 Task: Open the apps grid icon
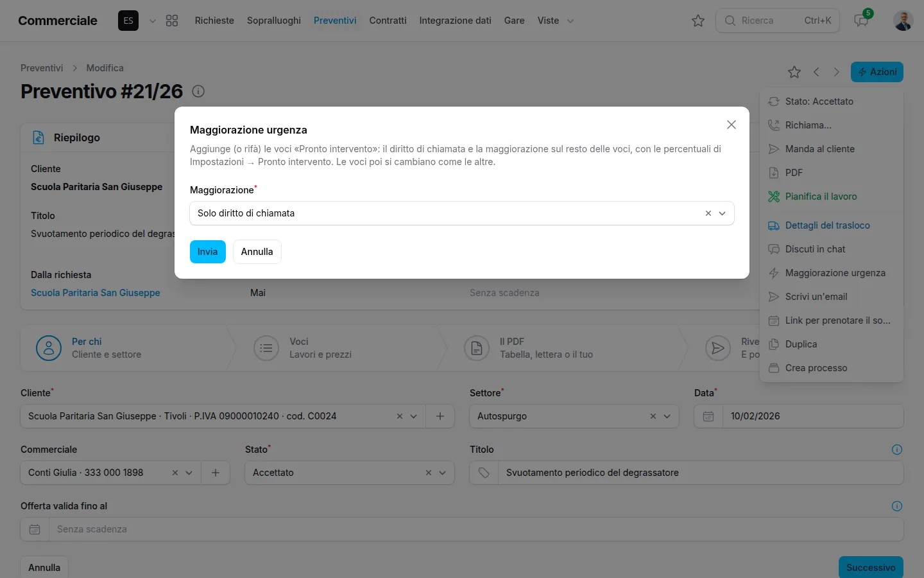coord(172,21)
